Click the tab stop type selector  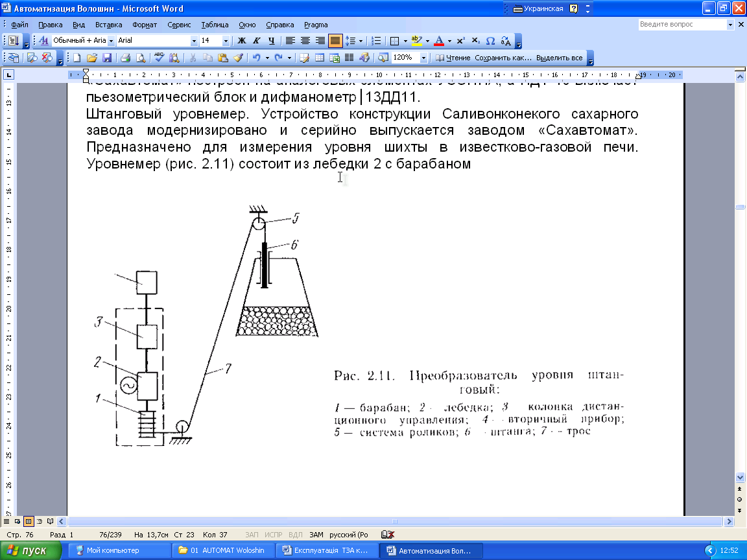pos(8,75)
